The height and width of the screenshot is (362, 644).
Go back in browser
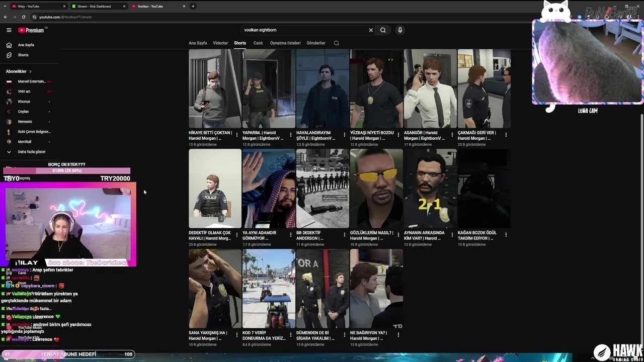(6, 17)
